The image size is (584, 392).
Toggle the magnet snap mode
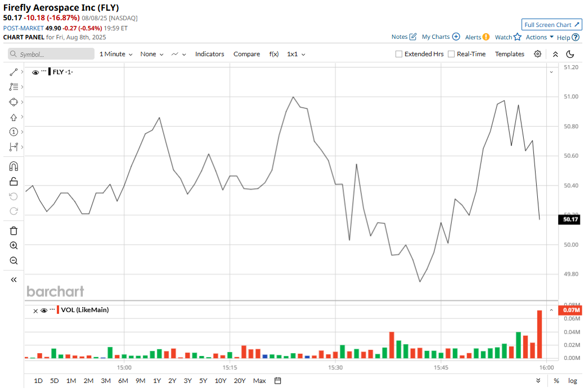click(14, 166)
